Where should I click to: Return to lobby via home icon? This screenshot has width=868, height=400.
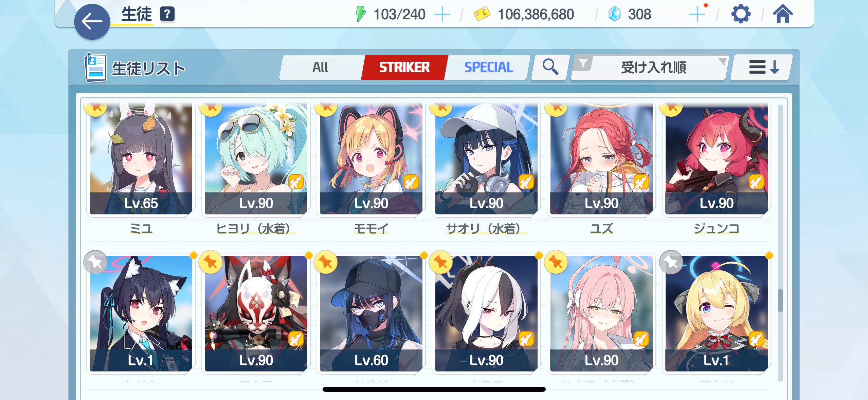(783, 14)
